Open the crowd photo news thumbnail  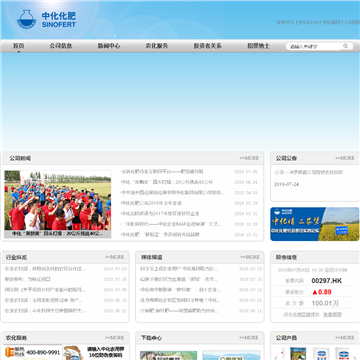point(58,200)
